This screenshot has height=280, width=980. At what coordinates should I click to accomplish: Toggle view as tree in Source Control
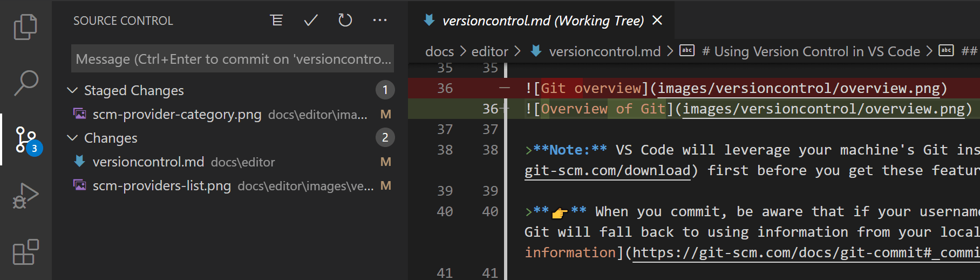(276, 21)
